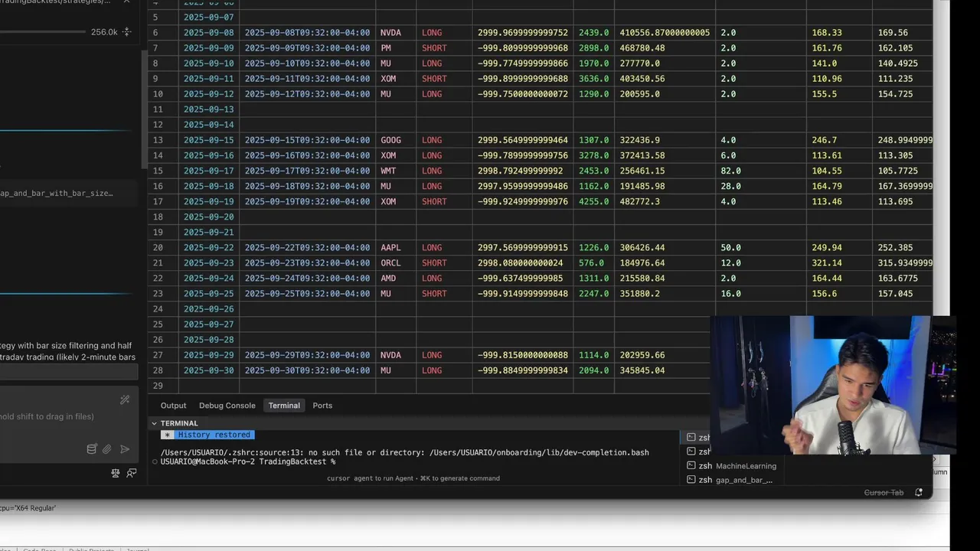
Task: Click the database icon in chat input
Action: click(92, 449)
